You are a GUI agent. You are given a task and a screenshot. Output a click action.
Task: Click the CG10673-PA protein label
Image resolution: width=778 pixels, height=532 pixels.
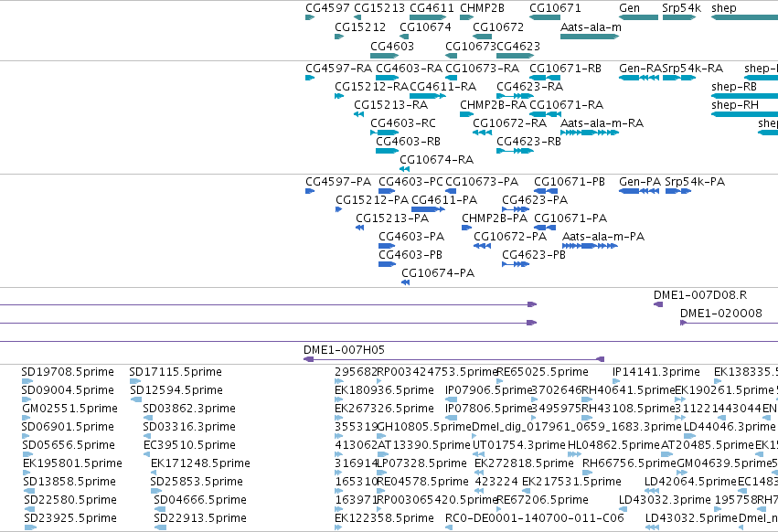[x=482, y=182]
